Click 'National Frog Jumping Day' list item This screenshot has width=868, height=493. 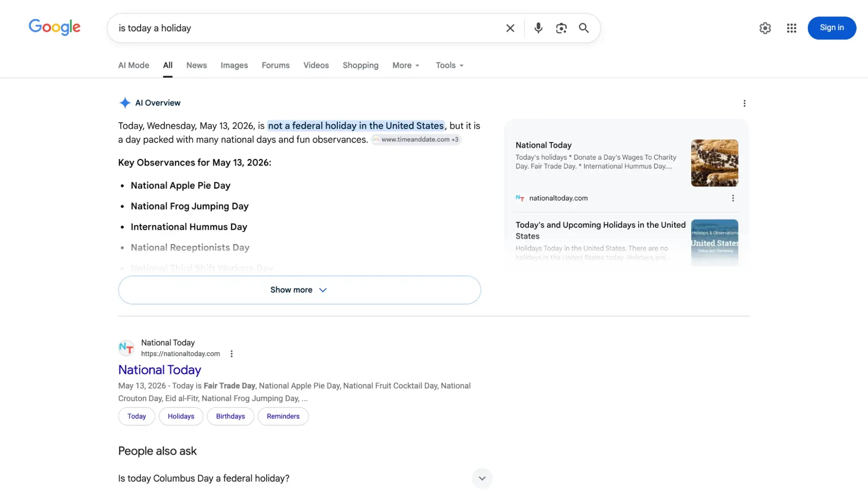(189, 206)
